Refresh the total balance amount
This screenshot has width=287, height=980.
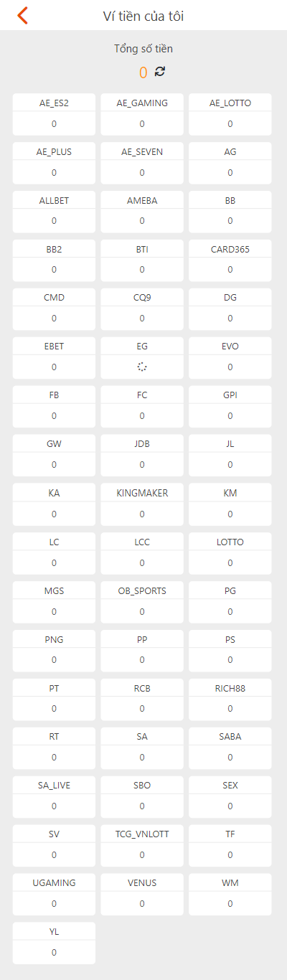coord(160,71)
